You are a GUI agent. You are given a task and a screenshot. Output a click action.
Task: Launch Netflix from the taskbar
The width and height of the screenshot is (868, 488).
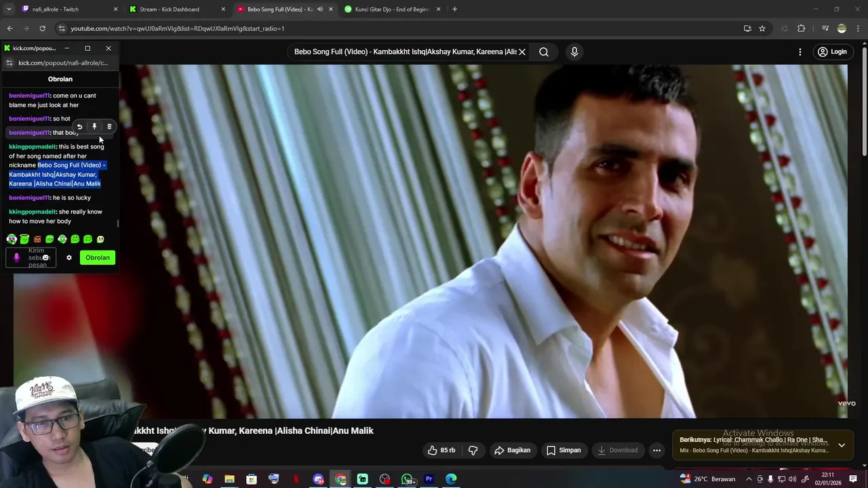click(x=296, y=479)
